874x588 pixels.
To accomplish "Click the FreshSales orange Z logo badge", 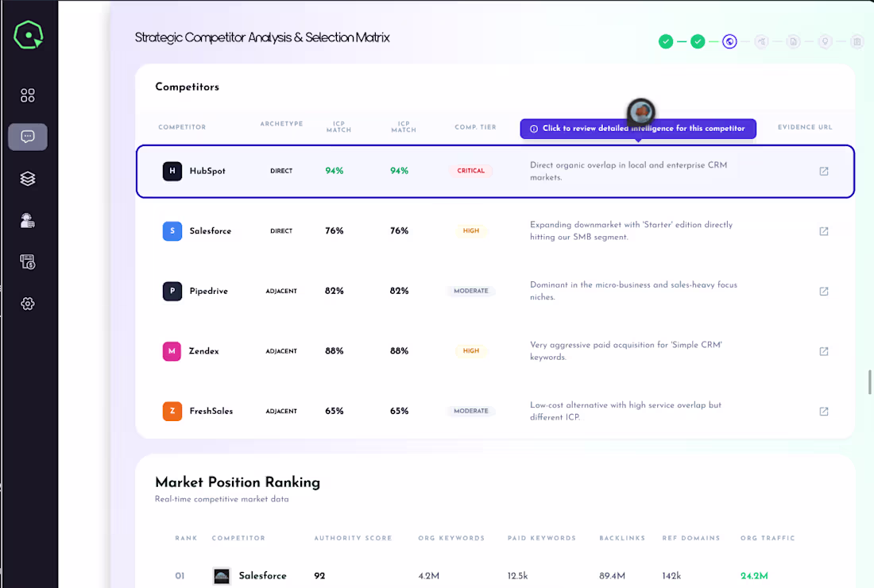I will (x=172, y=411).
